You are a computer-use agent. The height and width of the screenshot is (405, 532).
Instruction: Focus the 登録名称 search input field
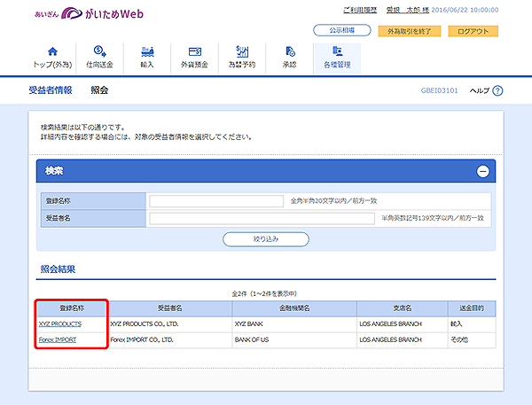(216, 201)
